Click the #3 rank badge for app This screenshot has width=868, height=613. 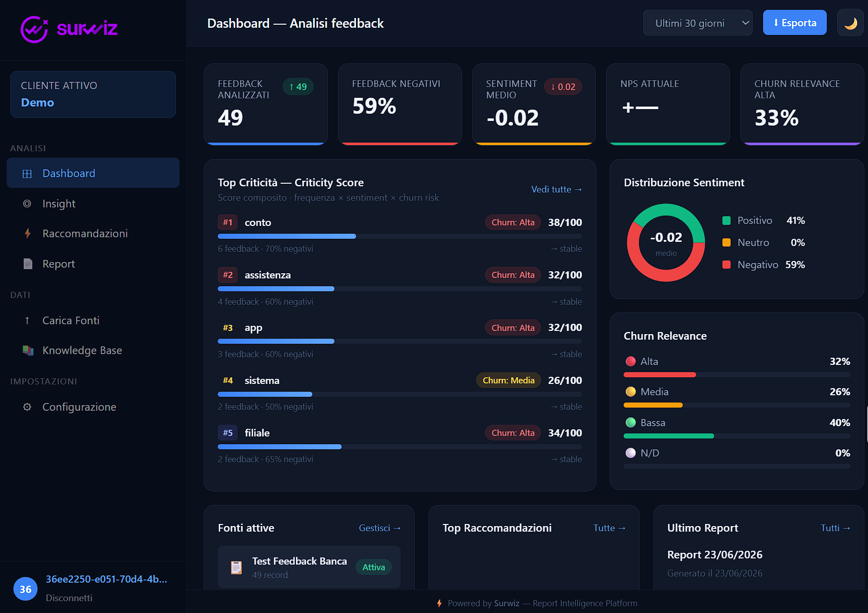click(x=227, y=328)
